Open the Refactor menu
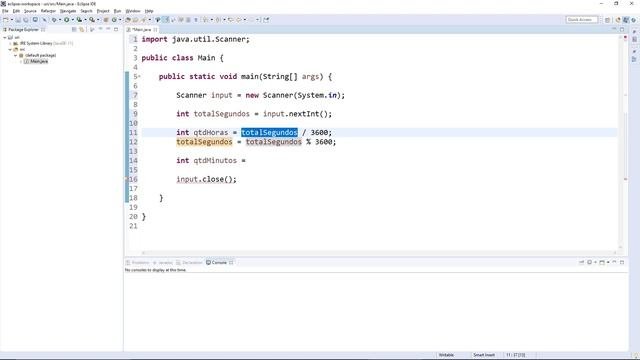The width and height of the screenshot is (640, 360). (48, 11)
